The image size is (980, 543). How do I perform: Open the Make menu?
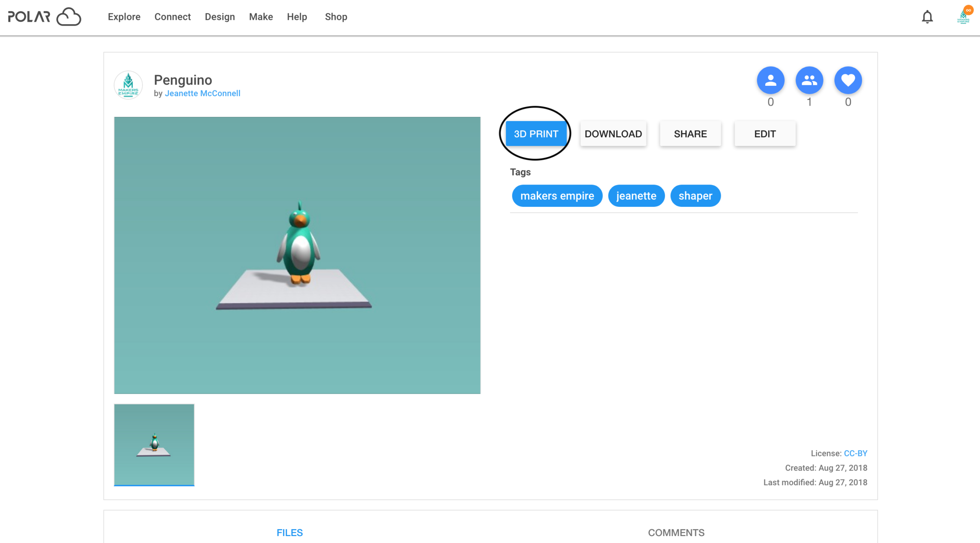pos(261,17)
